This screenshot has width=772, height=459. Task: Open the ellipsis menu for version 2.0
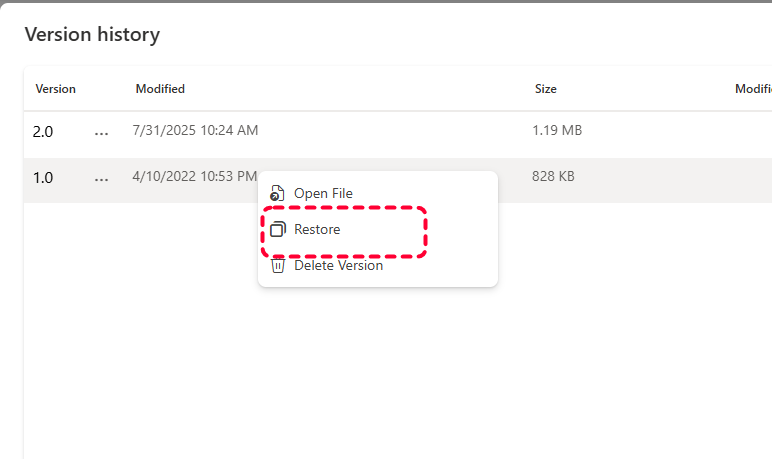coord(101,133)
